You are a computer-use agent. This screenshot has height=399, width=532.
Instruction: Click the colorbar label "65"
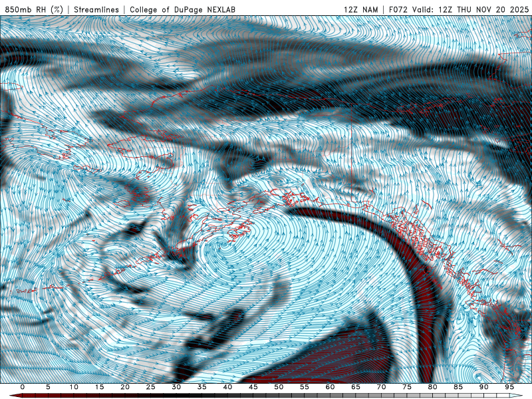click(x=356, y=387)
